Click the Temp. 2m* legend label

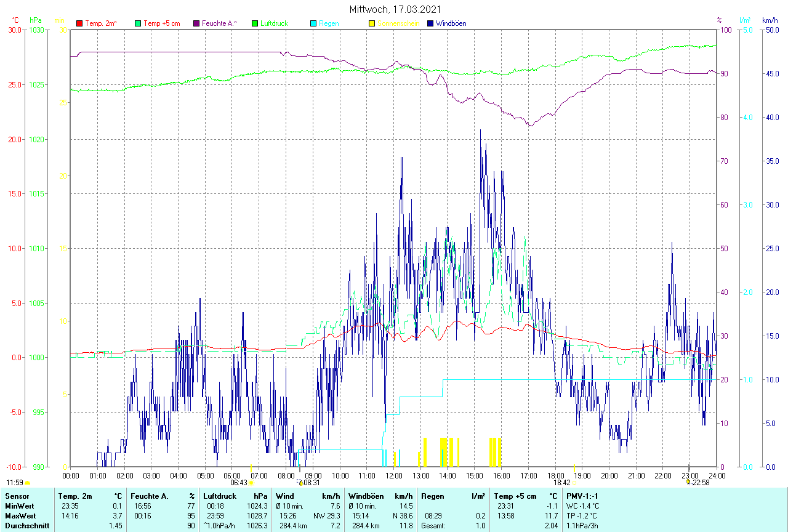pos(101,23)
